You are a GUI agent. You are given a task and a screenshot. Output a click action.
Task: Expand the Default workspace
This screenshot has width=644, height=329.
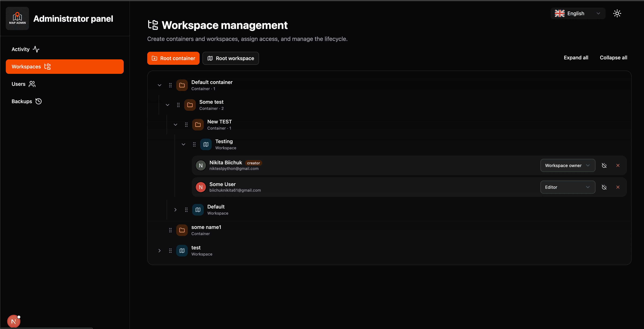pyautogui.click(x=175, y=210)
